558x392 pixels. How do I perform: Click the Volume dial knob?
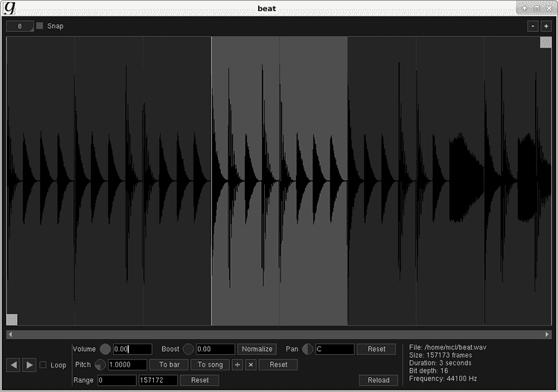[105, 349]
